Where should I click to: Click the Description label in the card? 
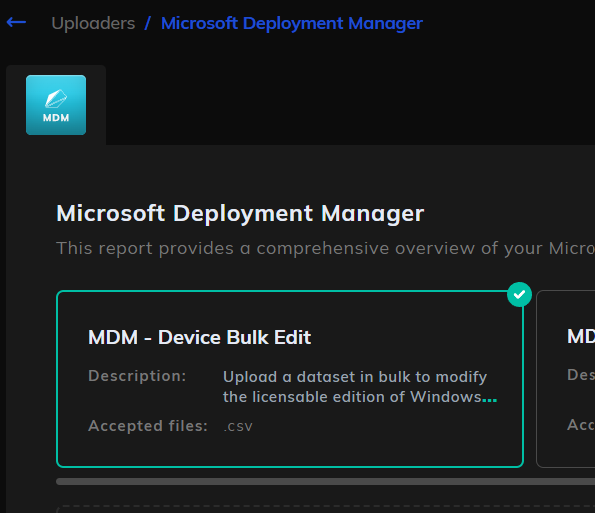pos(137,376)
